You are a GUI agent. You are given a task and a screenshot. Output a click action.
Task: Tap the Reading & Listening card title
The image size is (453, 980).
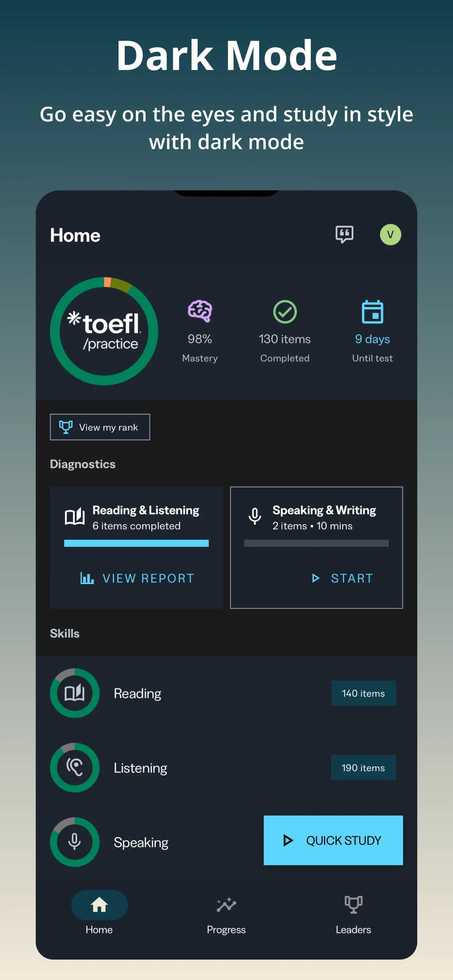pos(146,510)
